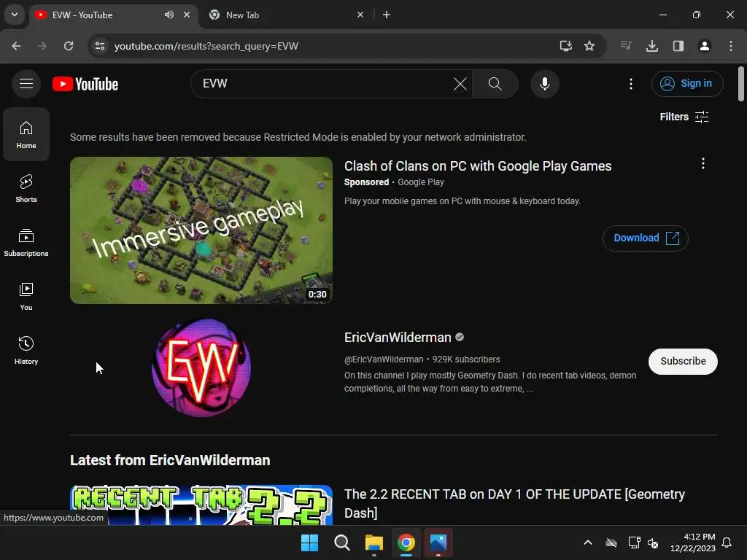Focus the YouTube search box containing EVW
This screenshot has height=560, width=747.
tap(324, 84)
